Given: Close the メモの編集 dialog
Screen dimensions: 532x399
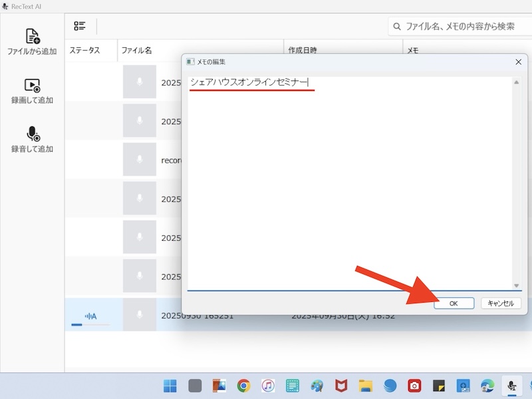Looking at the screenshot, I should (518, 62).
